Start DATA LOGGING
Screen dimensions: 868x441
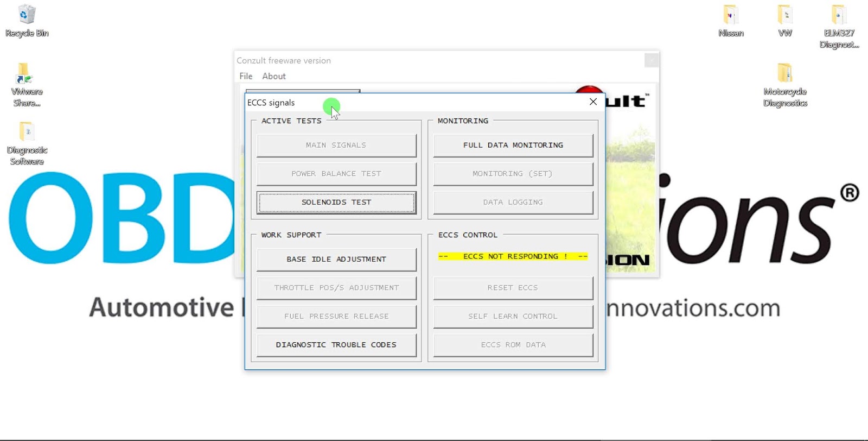point(513,203)
